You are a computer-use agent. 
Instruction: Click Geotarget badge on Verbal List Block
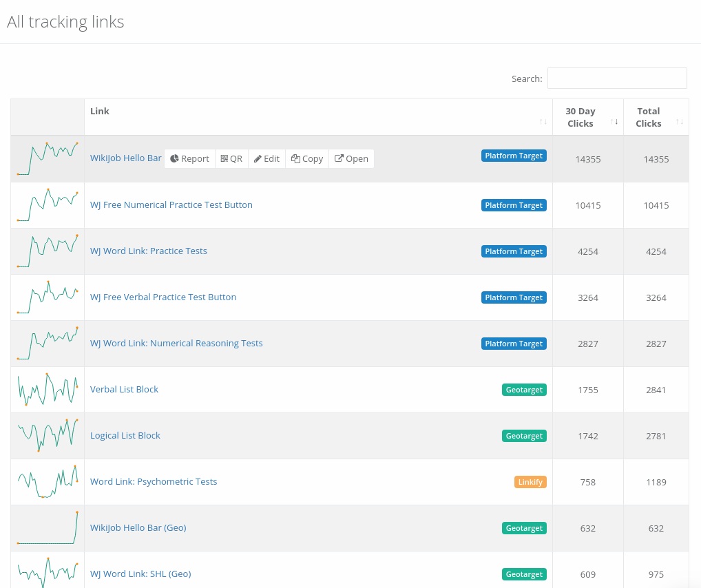(524, 390)
